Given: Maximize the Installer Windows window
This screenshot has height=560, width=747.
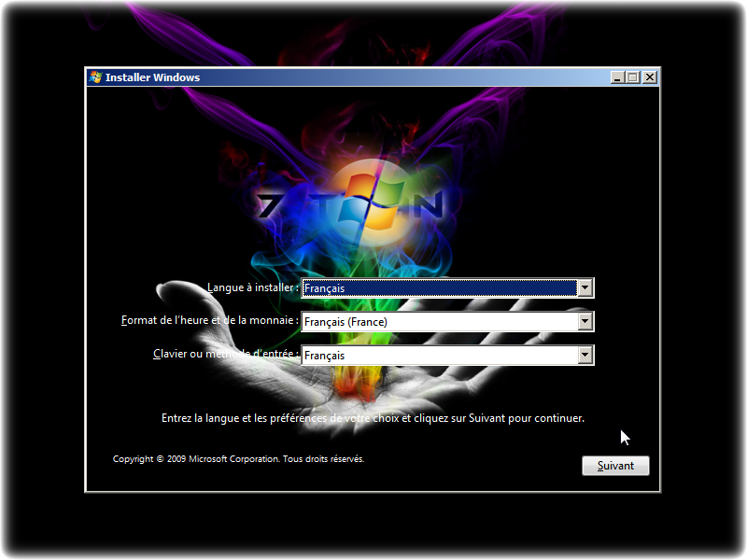Looking at the screenshot, I should 633,77.
